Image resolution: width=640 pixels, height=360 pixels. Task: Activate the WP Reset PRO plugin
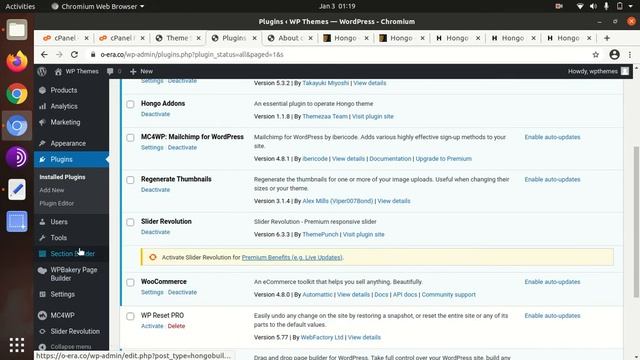click(152, 326)
